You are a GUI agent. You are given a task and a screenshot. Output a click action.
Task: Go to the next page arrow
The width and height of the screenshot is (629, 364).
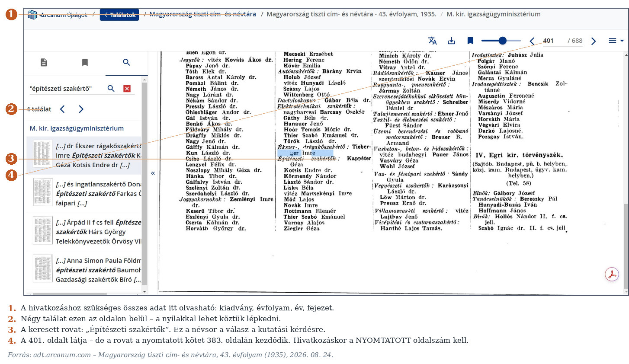pos(594,41)
